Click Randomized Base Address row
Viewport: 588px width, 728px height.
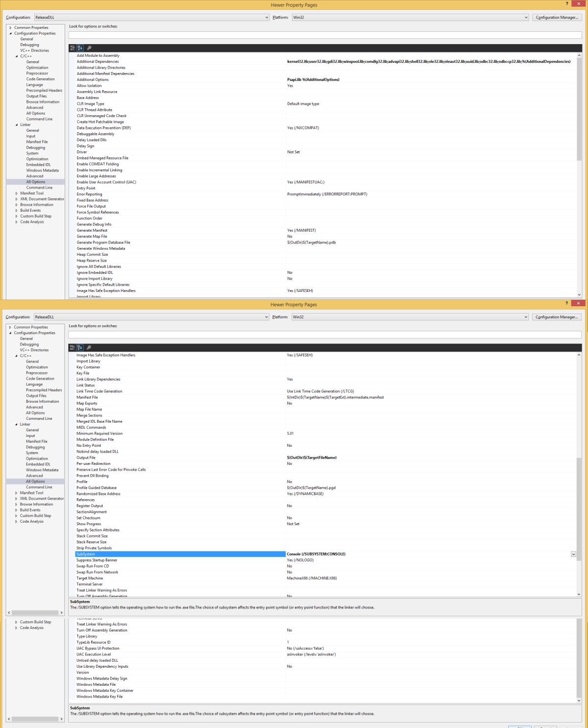[x=325, y=494]
